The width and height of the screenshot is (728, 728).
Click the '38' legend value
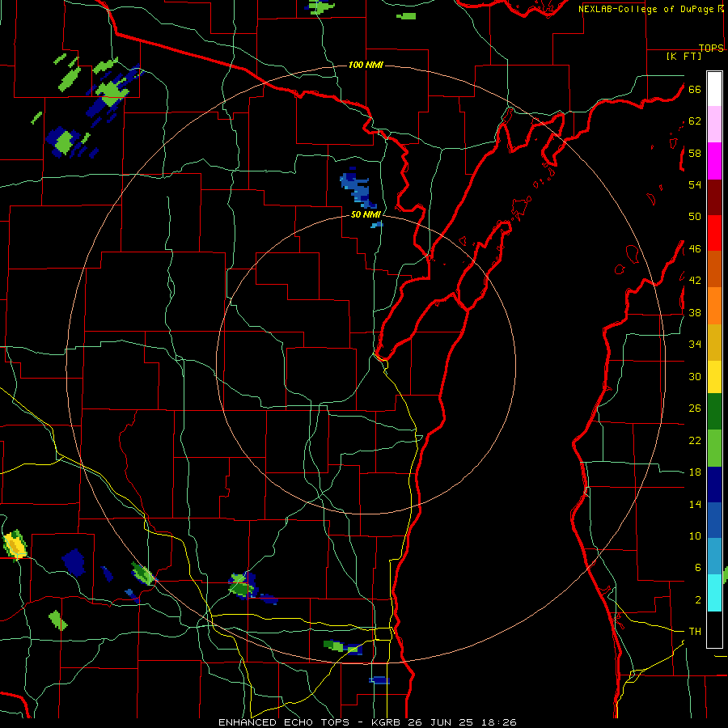[695, 313]
